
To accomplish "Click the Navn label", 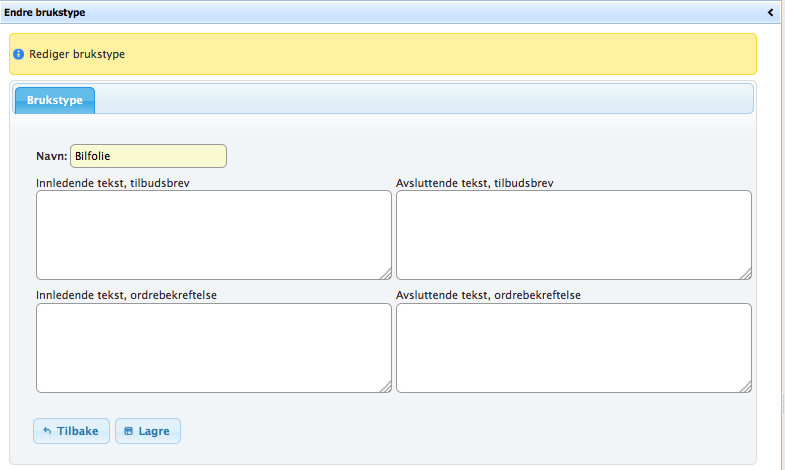I will click(51, 156).
